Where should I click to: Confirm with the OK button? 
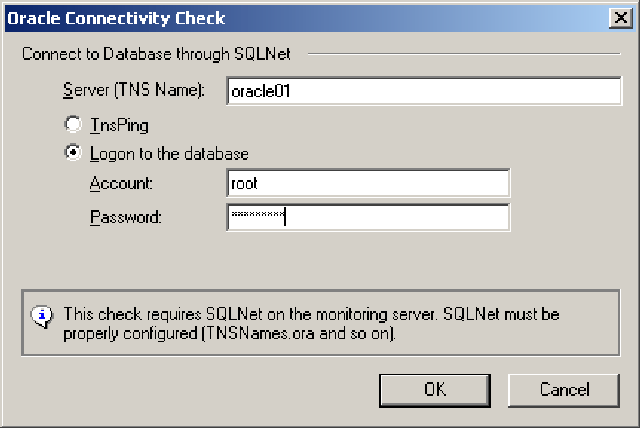[x=435, y=390]
